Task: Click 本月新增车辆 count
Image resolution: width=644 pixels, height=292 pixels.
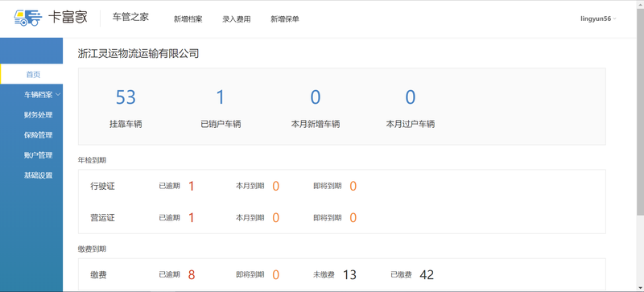Action: pyautogui.click(x=316, y=97)
